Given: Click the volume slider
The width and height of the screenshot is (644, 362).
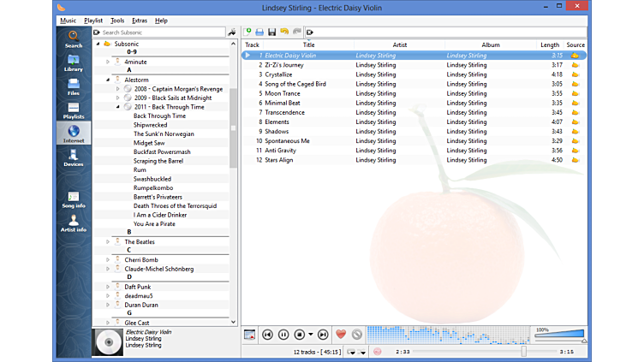Looking at the screenshot, I should coord(559,335).
